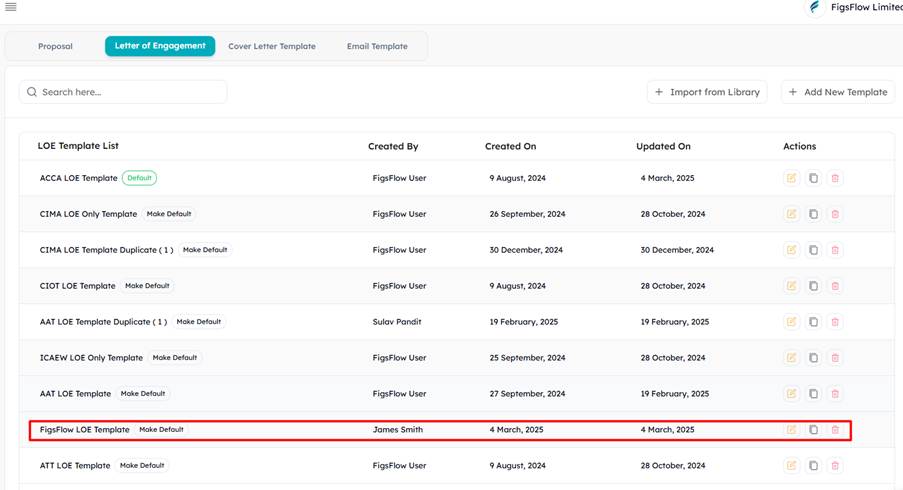
Task: Edit the CIOT LOE Template
Action: (x=791, y=286)
